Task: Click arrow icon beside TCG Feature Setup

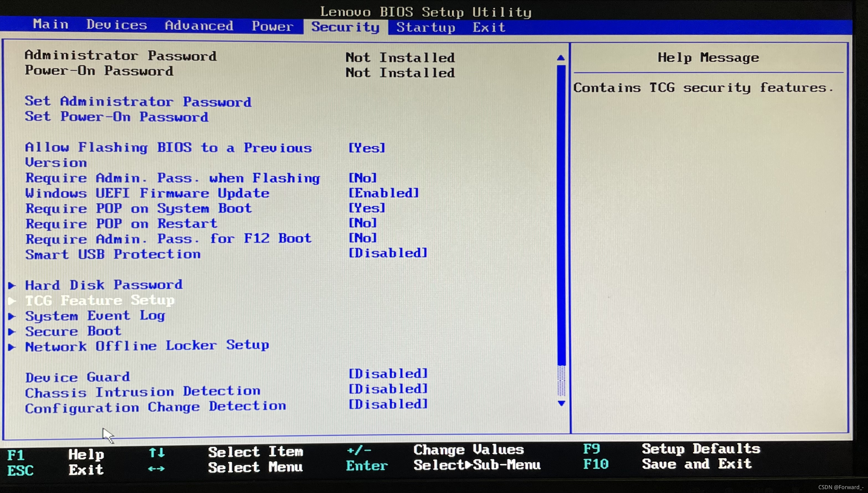Action: pos(12,301)
